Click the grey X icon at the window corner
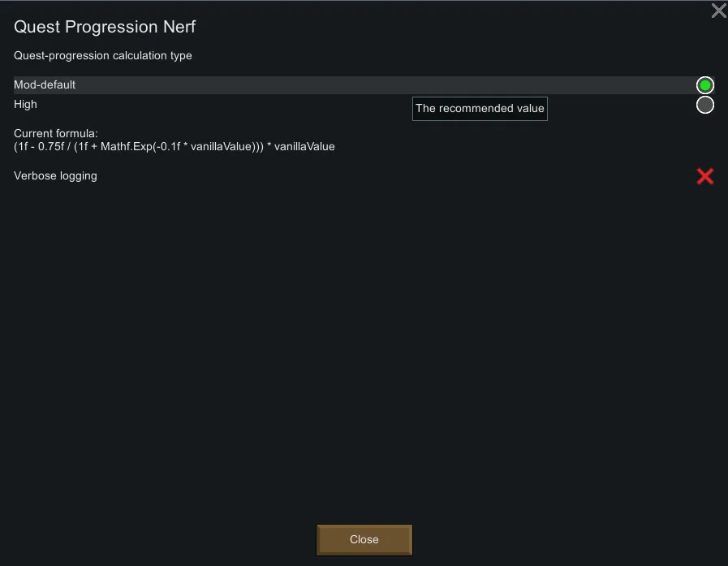Screen dimensions: 728x566 click(718, 11)
